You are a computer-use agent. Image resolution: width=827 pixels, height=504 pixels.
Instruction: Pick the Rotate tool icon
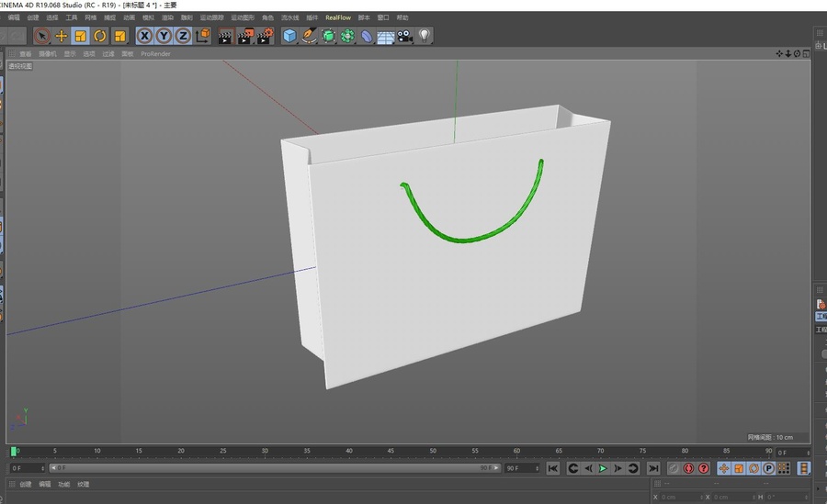click(99, 36)
